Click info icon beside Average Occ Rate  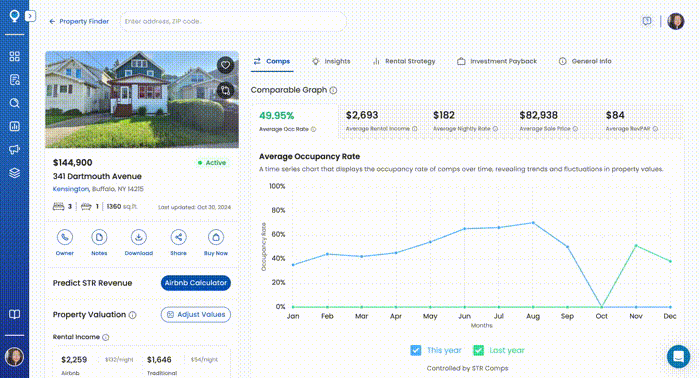(x=313, y=129)
